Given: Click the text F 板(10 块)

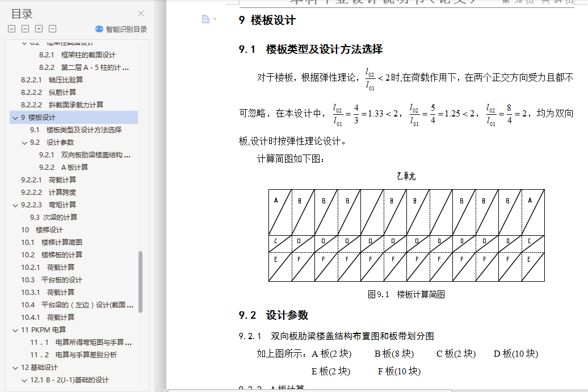Looking at the screenshot, I should [399, 372].
